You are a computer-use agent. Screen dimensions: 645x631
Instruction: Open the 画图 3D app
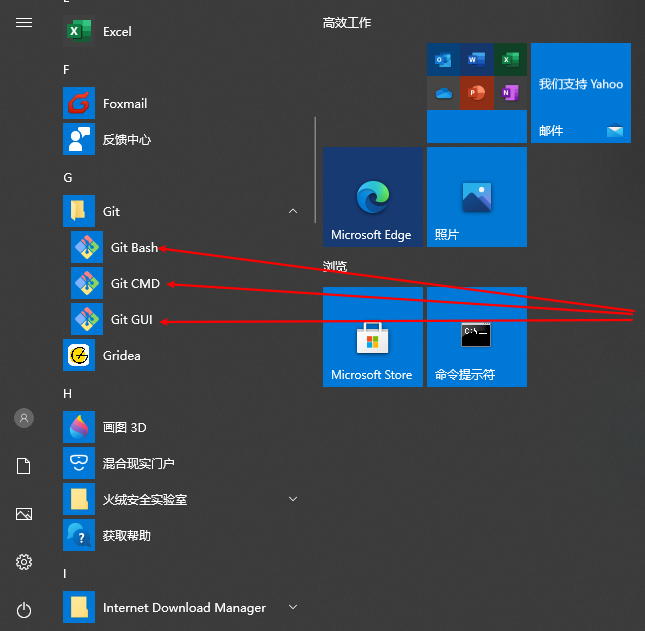(x=124, y=427)
